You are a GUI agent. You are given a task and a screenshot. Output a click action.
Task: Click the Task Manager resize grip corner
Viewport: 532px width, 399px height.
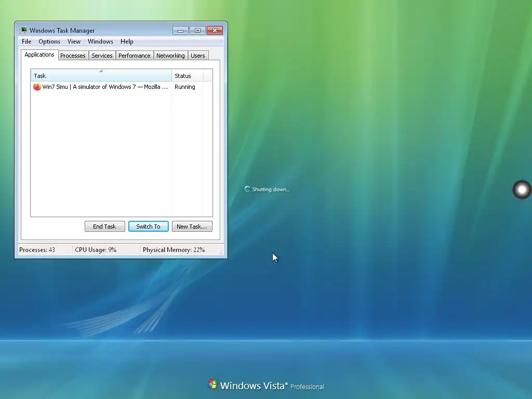pyautogui.click(x=221, y=252)
